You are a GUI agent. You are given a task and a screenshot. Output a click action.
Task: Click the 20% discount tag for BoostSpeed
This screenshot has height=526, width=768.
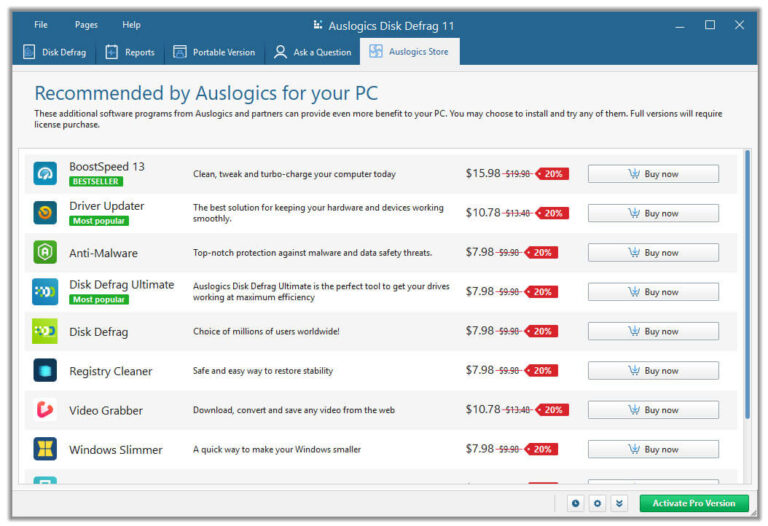pyautogui.click(x=552, y=174)
